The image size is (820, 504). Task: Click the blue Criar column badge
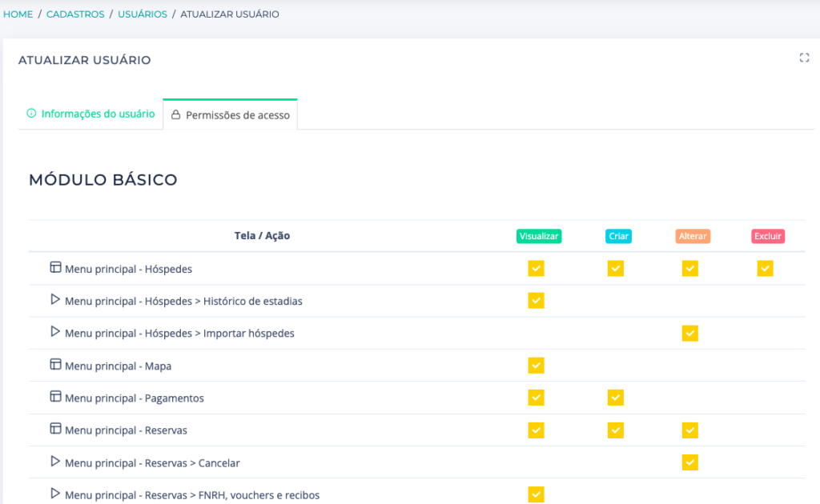tap(619, 236)
